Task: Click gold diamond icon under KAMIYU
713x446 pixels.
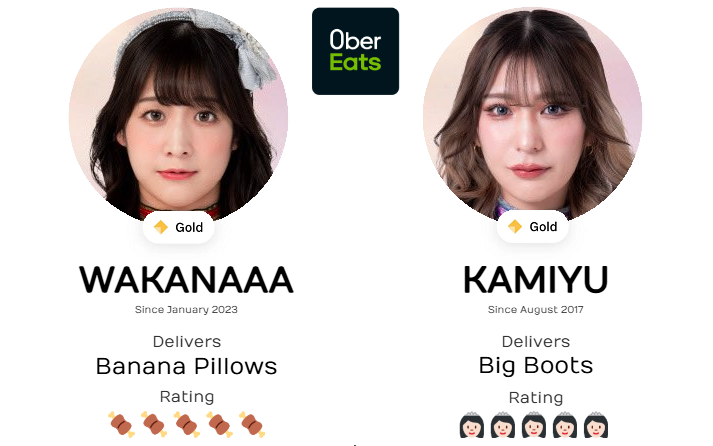Action: [515, 226]
